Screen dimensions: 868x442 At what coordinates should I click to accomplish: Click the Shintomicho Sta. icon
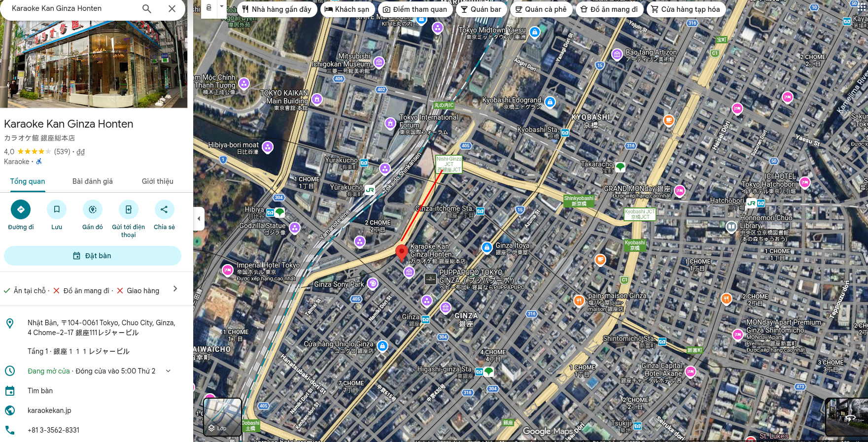point(662,342)
